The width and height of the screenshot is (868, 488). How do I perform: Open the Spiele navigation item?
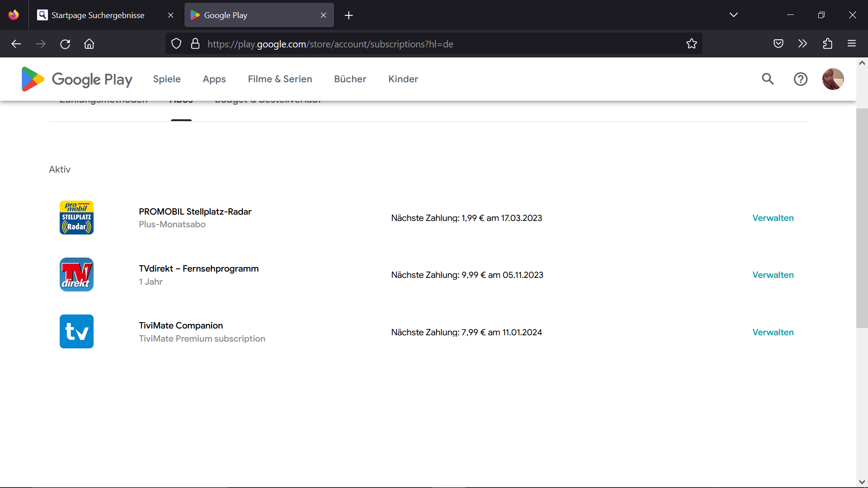(x=167, y=79)
